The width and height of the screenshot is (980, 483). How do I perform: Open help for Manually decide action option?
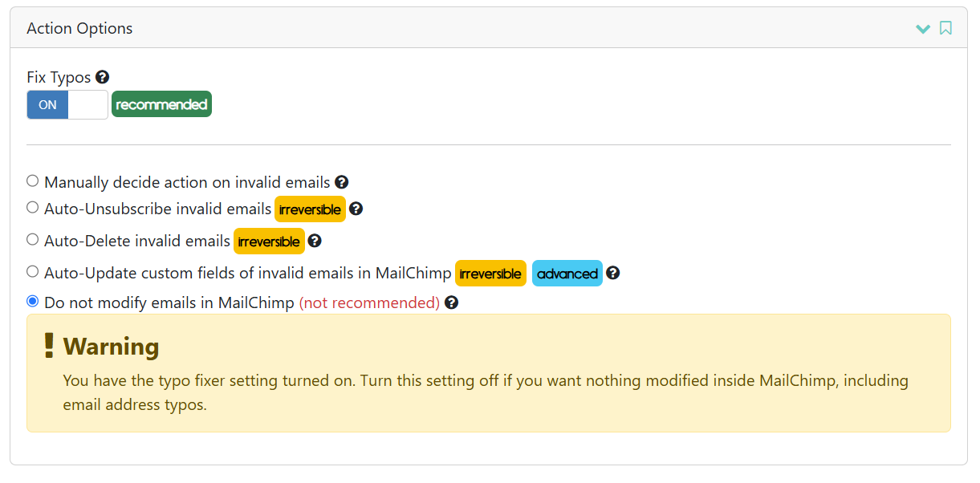coord(341,182)
